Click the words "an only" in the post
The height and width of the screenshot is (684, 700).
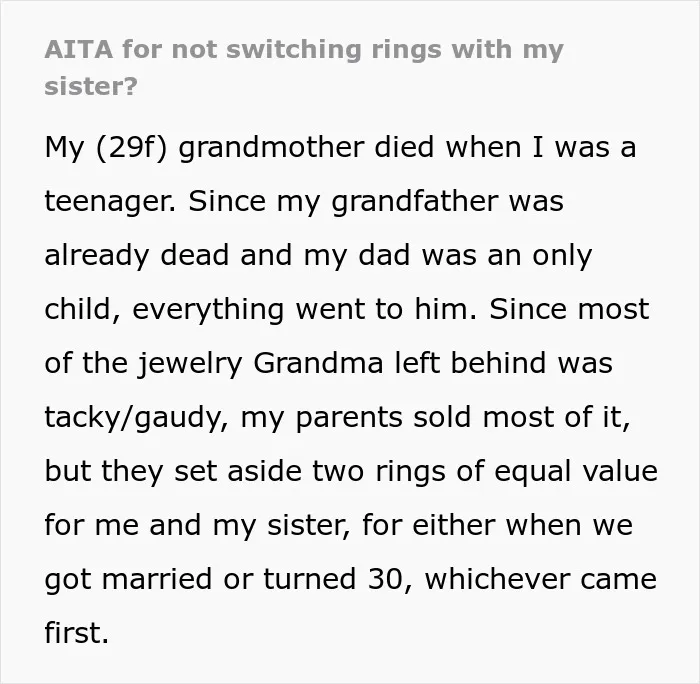(540, 255)
